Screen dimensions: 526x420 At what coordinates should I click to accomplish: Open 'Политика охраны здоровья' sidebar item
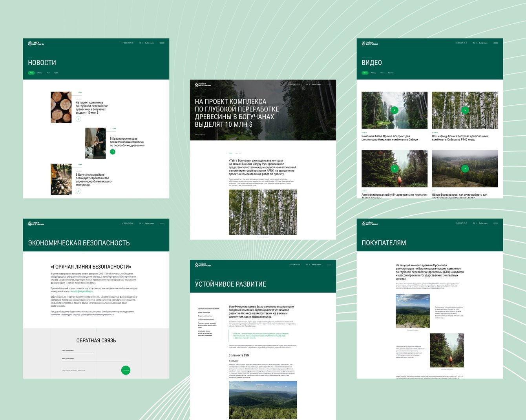(x=207, y=325)
